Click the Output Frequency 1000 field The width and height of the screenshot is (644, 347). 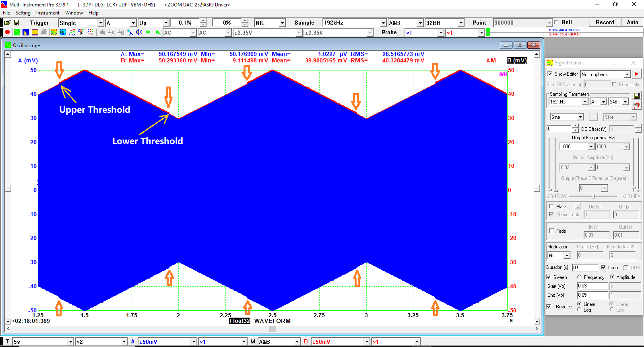(x=574, y=147)
